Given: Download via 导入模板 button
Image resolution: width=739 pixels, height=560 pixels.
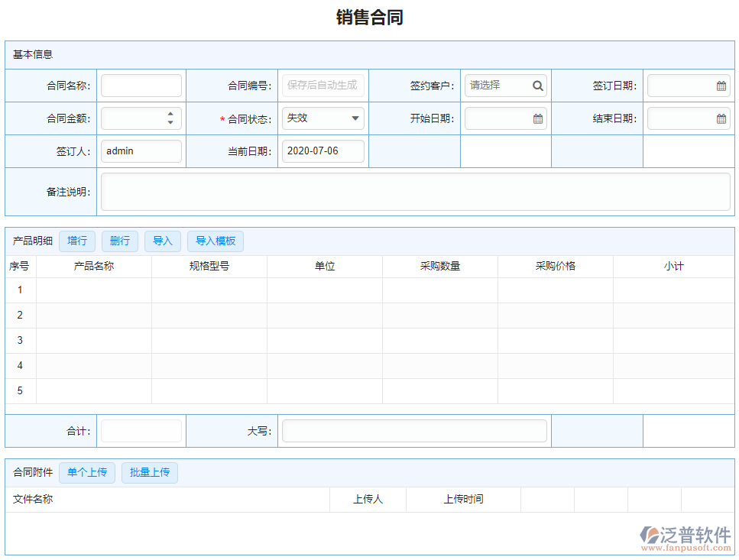Looking at the screenshot, I should tap(216, 241).
